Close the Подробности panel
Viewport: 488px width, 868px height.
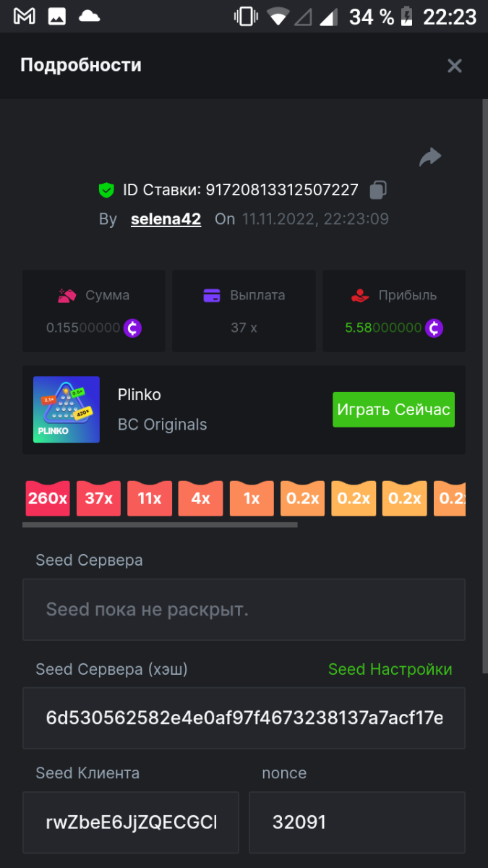pos(454,66)
